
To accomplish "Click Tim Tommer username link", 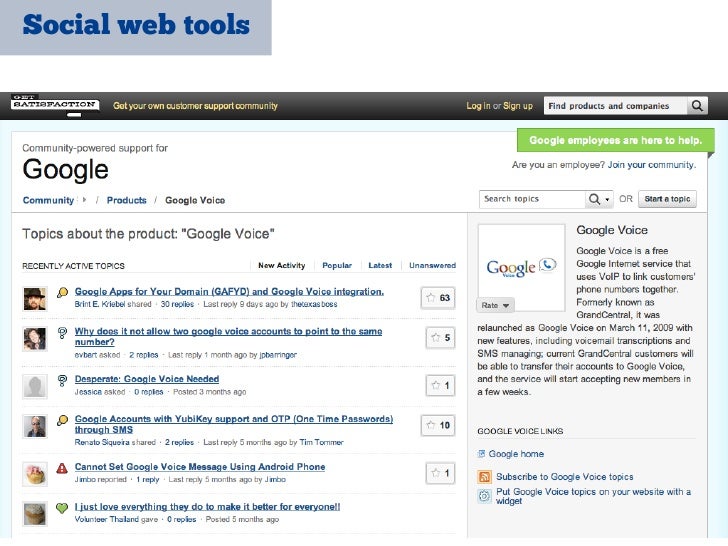I will click(321, 442).
